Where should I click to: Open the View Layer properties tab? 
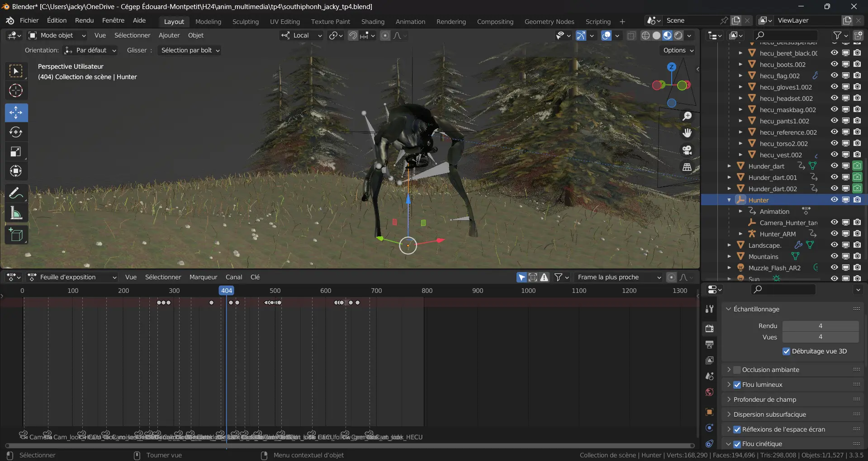click(x=709, y=360)
